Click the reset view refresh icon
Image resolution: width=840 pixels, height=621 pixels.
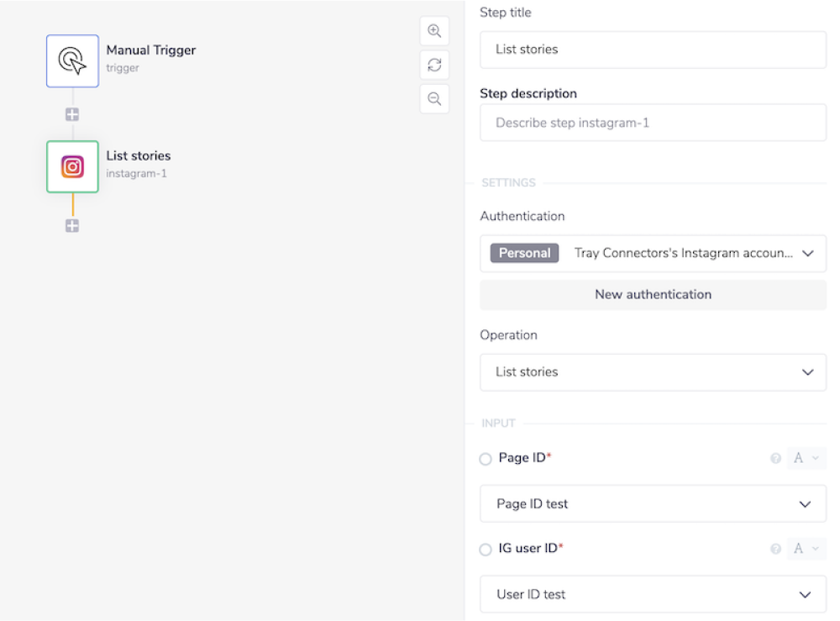point(434,65)
